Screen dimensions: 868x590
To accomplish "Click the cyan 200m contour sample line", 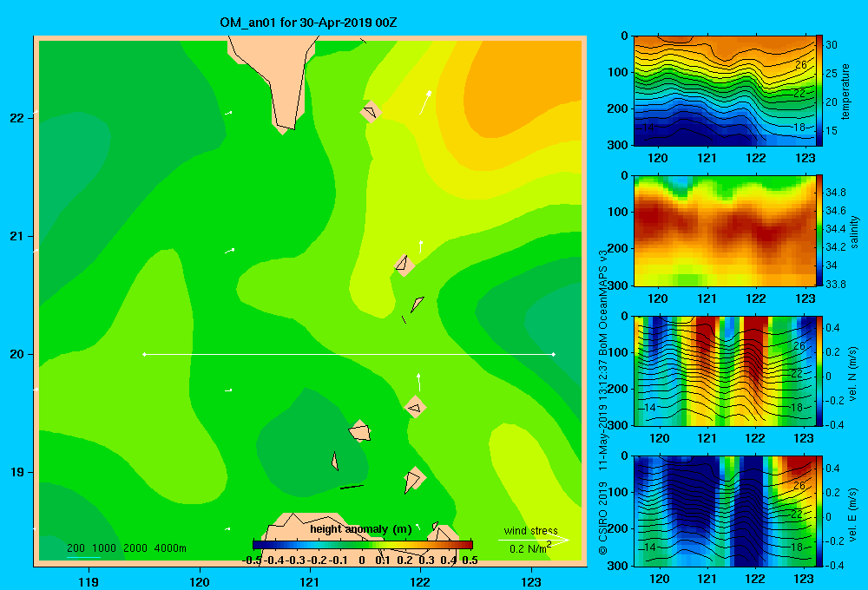I will (x=83, y=557).
